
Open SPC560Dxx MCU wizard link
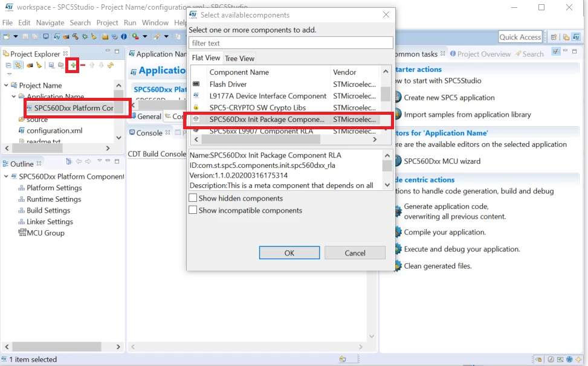pos(442,161)
